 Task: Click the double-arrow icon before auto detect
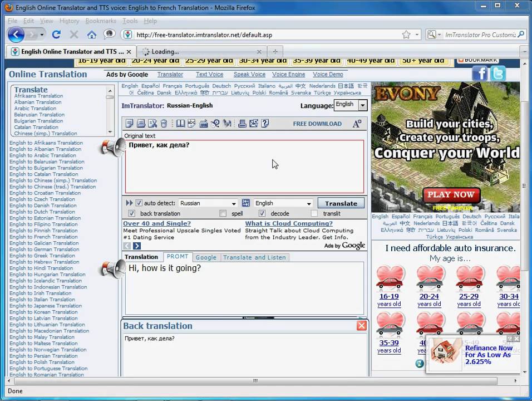tap(129, 203)
